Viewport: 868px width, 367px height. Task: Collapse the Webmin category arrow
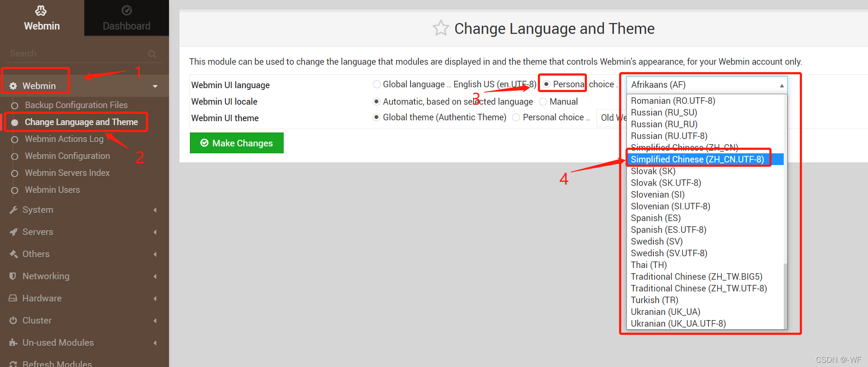pyautogui.click(x=155, y=86)
